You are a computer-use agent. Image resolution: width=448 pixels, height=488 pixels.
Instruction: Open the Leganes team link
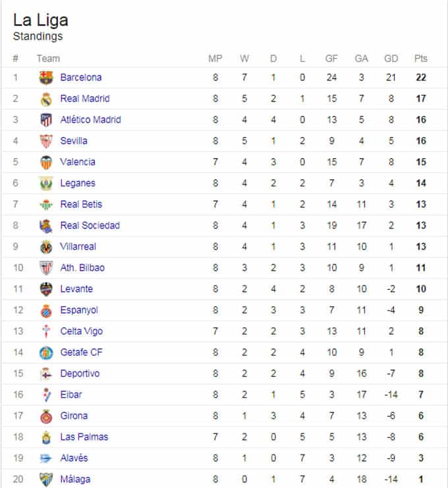pyautogui.click(x=78, y=183)
